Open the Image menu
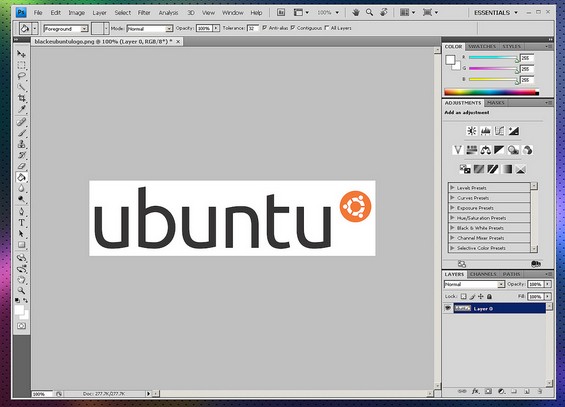565x407 pixels. tap(76, 13)
